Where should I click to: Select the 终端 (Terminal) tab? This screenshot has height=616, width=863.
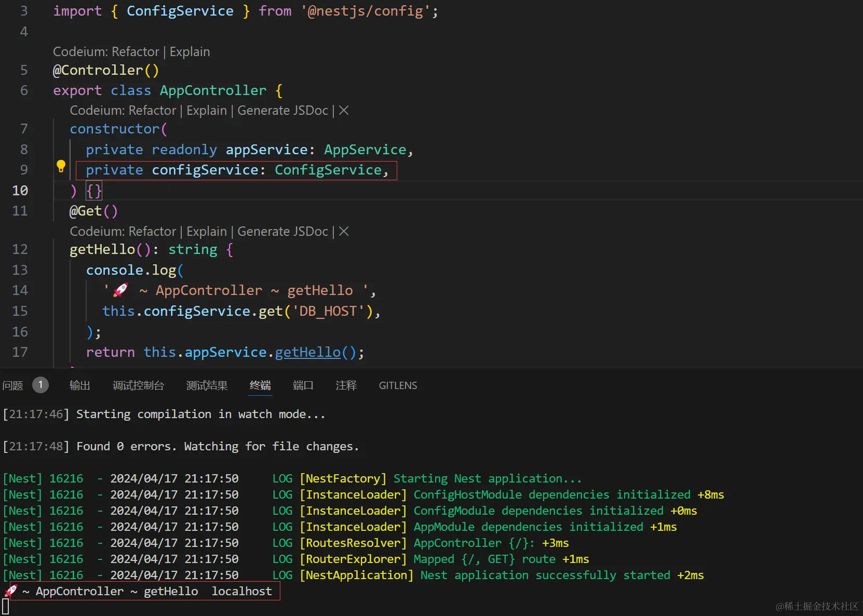coord(260,385)
